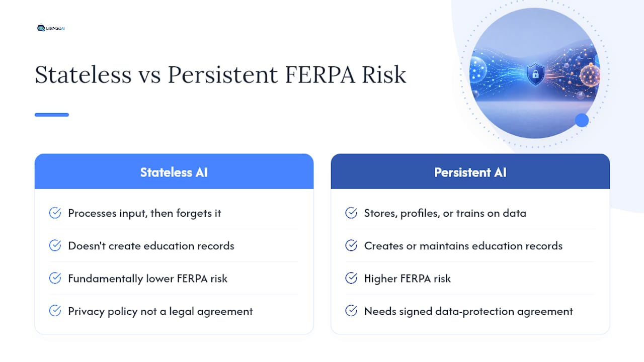The image size is (644, 362).
Task: Click the shield lock icon in the circular image
Action: [535, 74]
